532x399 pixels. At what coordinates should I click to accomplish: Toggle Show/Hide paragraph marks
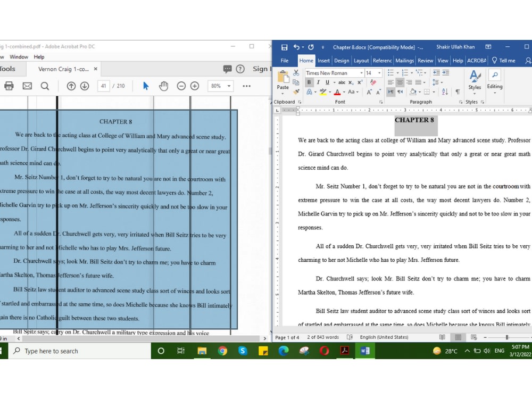click(458, 92)
